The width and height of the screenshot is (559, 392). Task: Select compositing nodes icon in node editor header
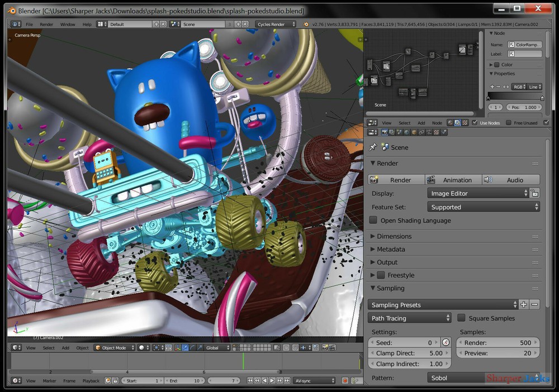(x=456, y=122)
